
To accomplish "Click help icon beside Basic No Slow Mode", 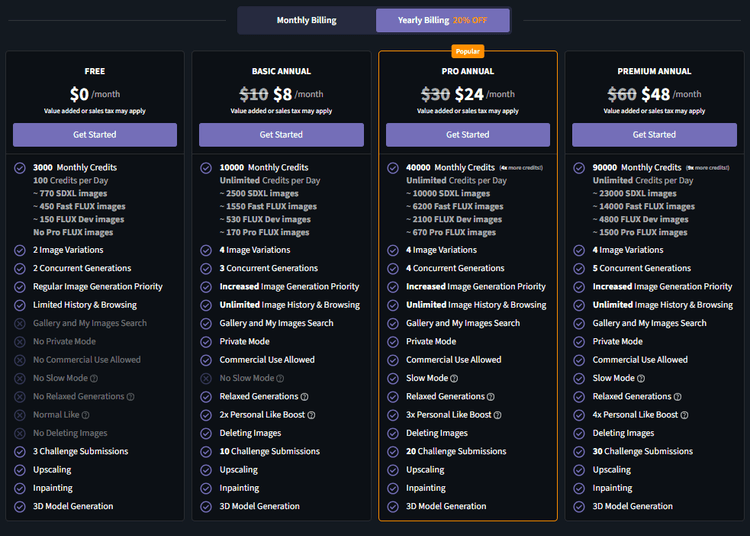I will (280, 379).
